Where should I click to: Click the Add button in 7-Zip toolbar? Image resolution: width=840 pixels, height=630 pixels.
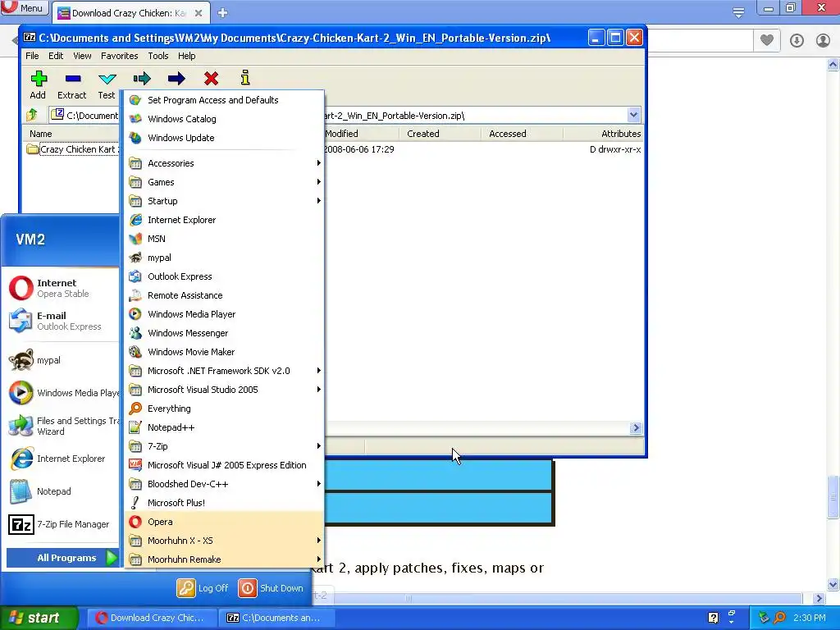[x=38, y=84]
